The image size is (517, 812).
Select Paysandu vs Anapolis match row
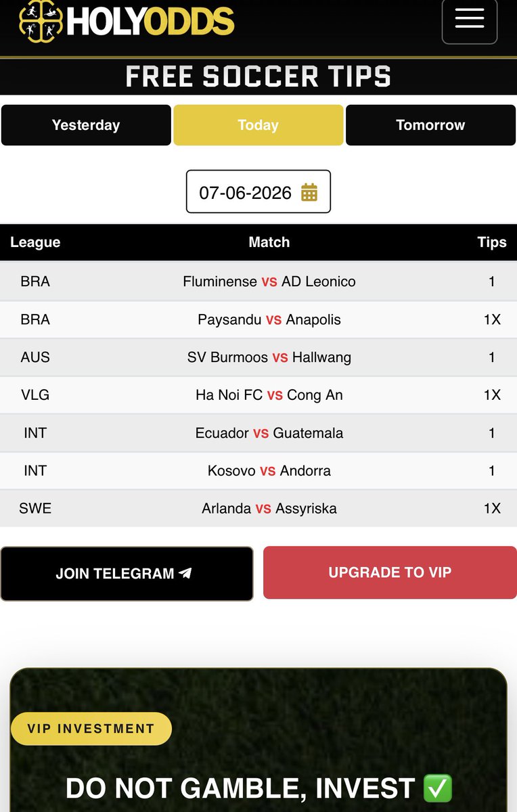point(258,319)
